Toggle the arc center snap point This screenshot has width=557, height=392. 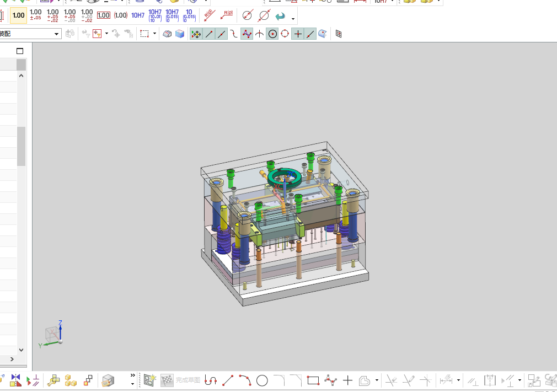point(272,34)
